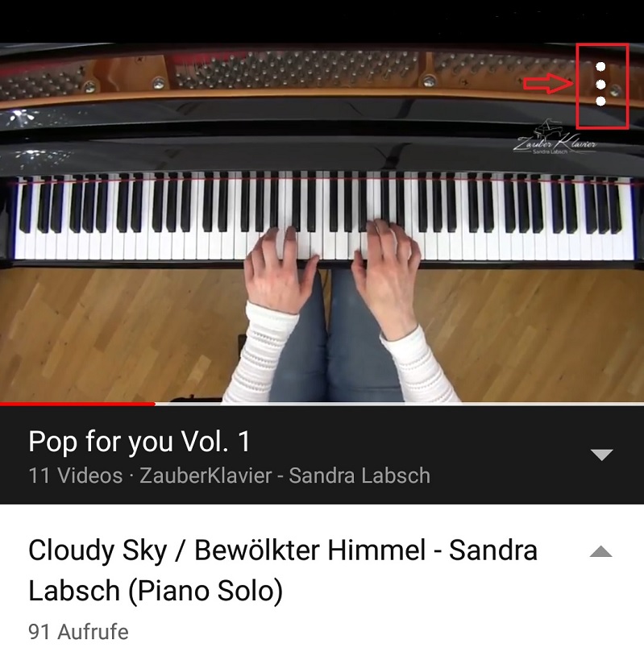Click the ZauberKlavier watermark logo on video
The height and width of the screenshot is (656, 644).
[555, 137]
